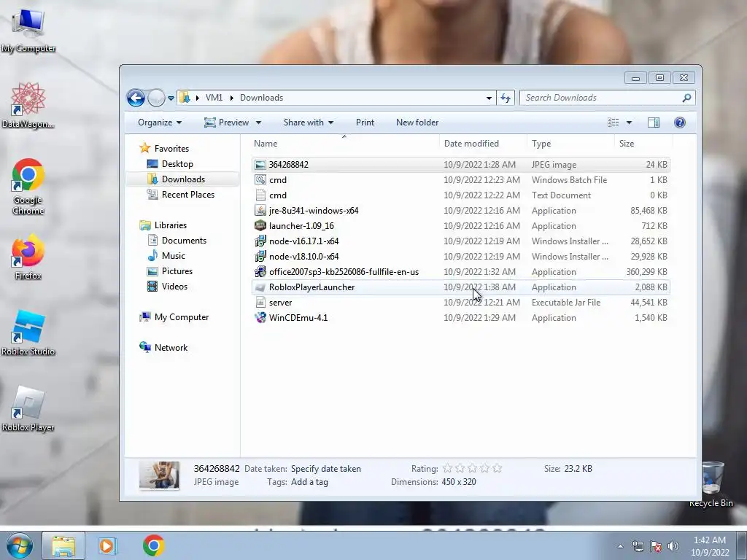
Task: Select the Favorites star in sidebar
Action: (x=145, y=148)
